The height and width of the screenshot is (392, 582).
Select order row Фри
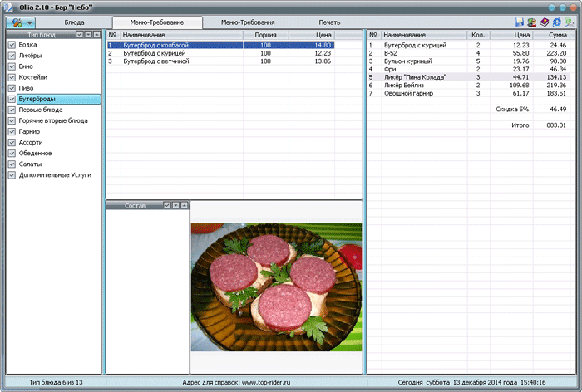coord(468,70)
